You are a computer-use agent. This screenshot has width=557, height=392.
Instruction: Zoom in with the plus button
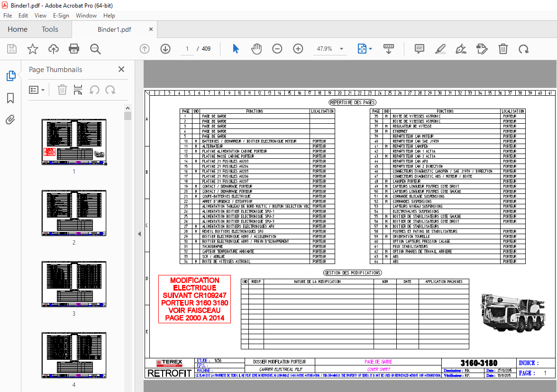click(298, 49)
